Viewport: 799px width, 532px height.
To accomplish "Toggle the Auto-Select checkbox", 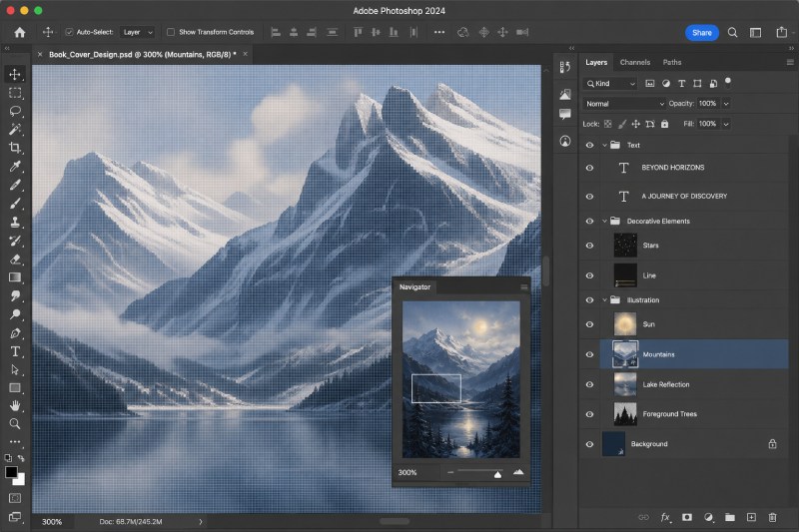I will pos(69,32).
